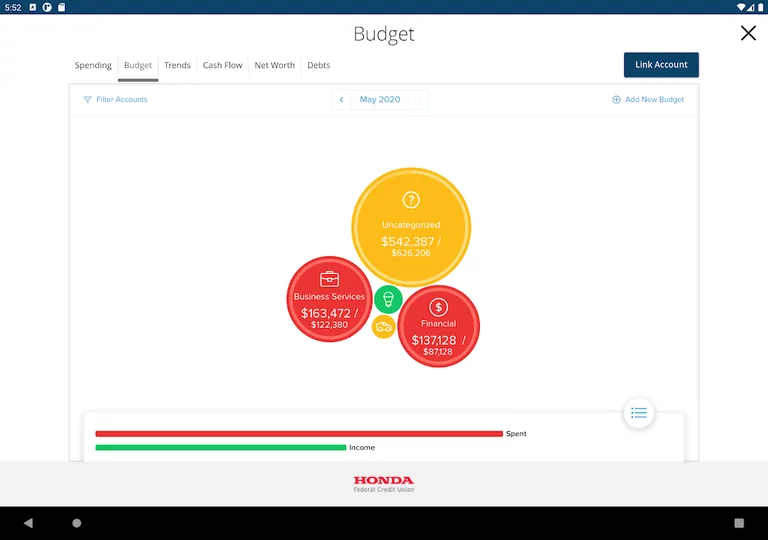Click the red Spent progress bar

point(298,434)
